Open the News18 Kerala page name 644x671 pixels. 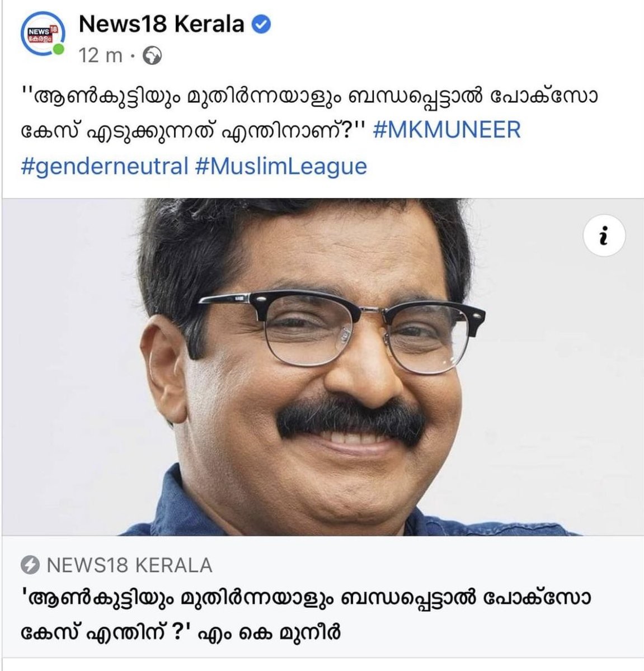click(162, 25)
